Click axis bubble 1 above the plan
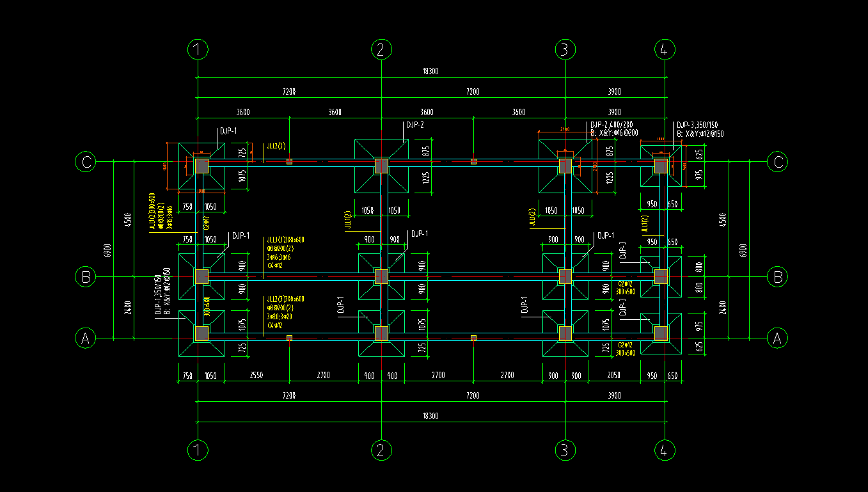The height and width of the screenshot is (492, 868). coord(198,49)
